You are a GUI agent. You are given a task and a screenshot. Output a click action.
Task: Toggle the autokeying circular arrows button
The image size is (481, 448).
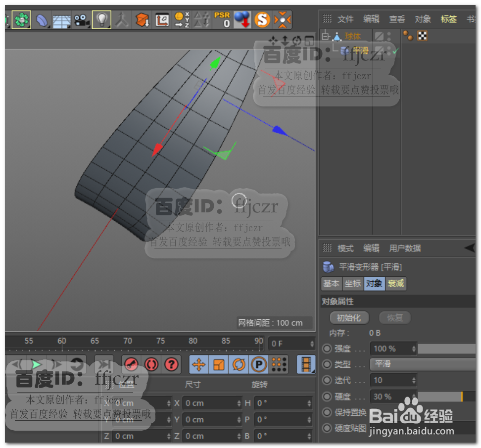[x=151, y=364]
